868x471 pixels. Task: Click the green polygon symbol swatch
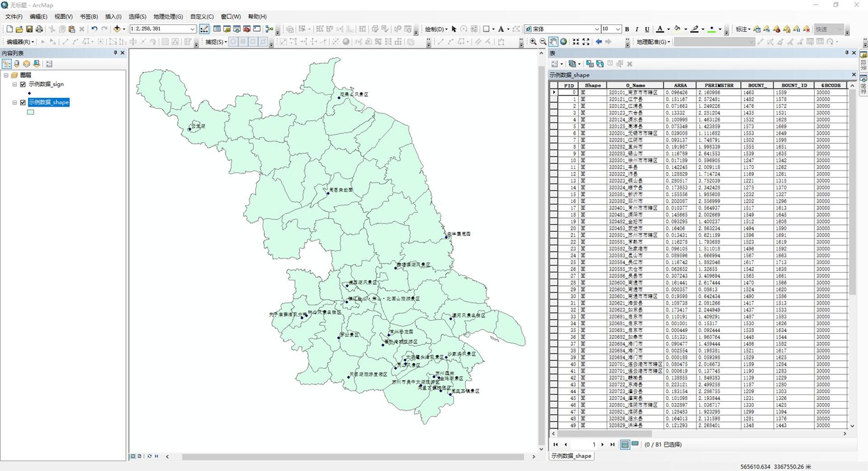[31, 112]
